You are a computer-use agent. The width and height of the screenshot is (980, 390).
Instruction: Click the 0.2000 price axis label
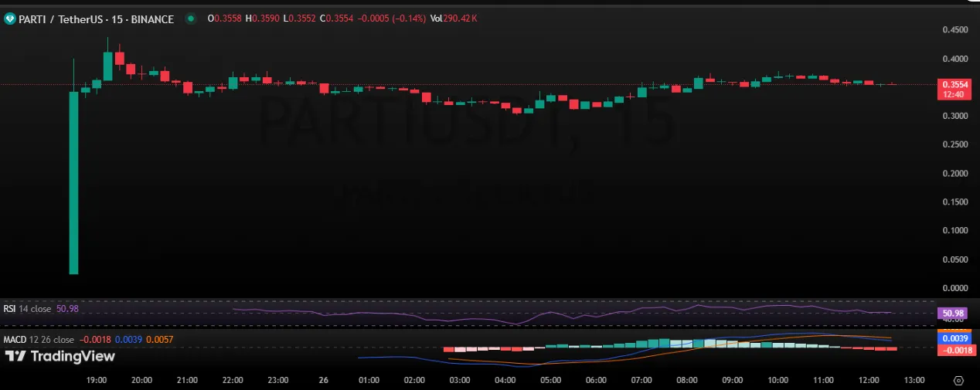tap(954, 173)
